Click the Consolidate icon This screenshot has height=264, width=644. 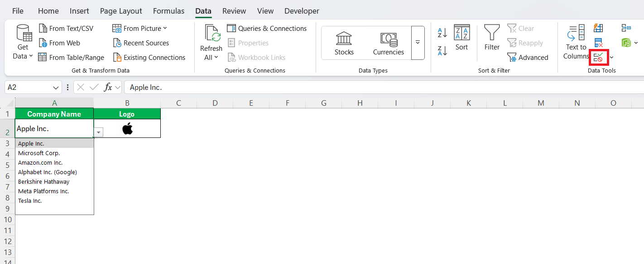[x=626, y=28]
